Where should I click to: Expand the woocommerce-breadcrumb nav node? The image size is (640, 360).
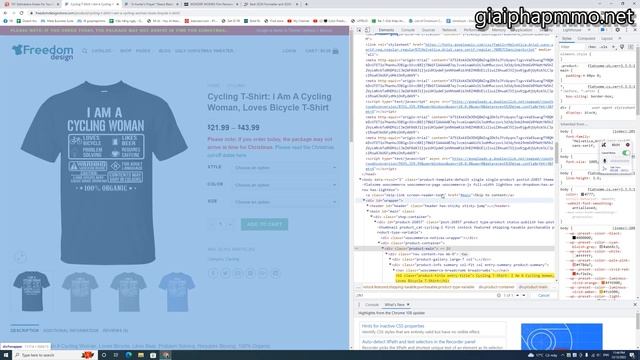394,270
